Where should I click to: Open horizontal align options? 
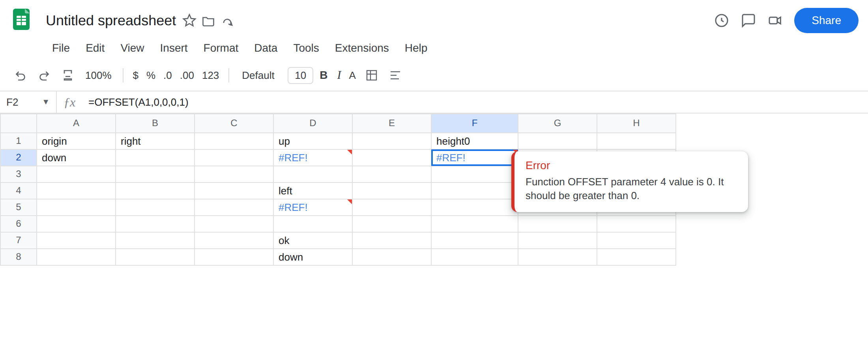[395, 75]
